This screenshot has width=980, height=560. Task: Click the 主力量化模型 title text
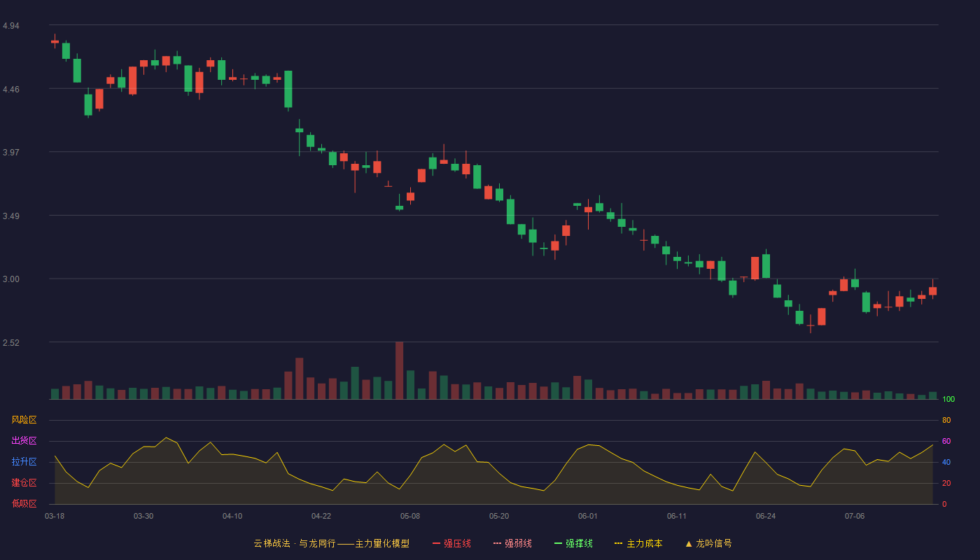click(x=382, y=543)
